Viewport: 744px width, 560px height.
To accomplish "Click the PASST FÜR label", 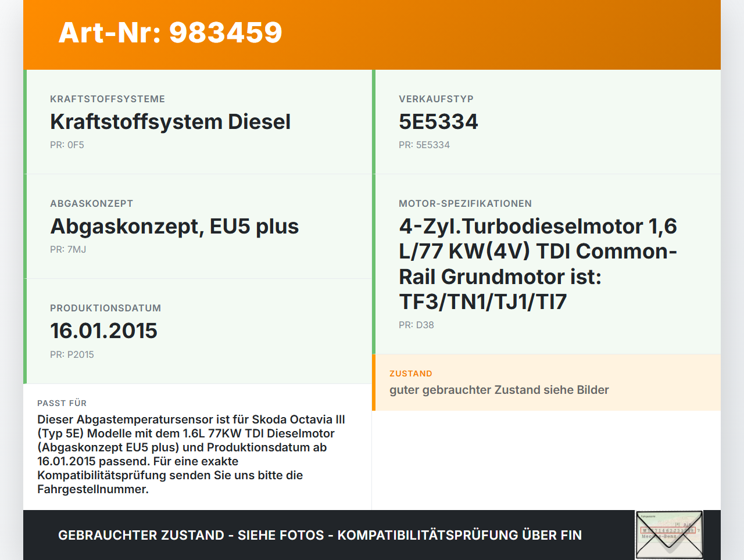I will click(x=62, y=403).
